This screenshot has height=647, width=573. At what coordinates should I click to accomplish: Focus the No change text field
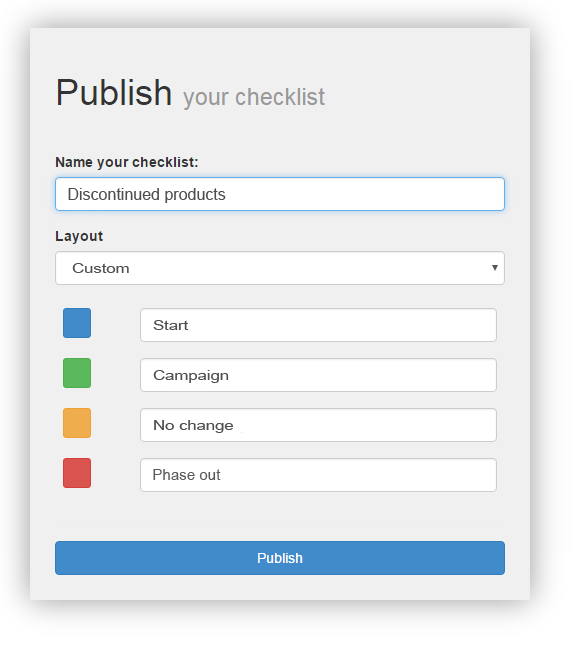pos(318,425)
